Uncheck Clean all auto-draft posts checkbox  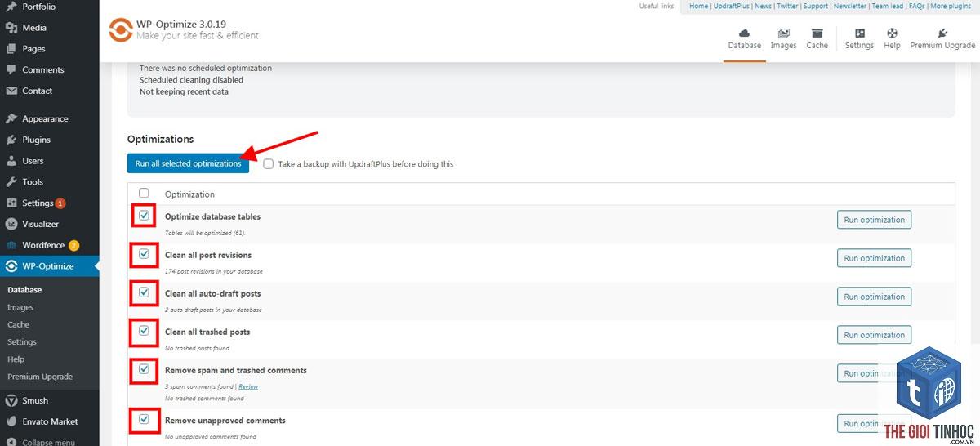[x=145, y=292]
